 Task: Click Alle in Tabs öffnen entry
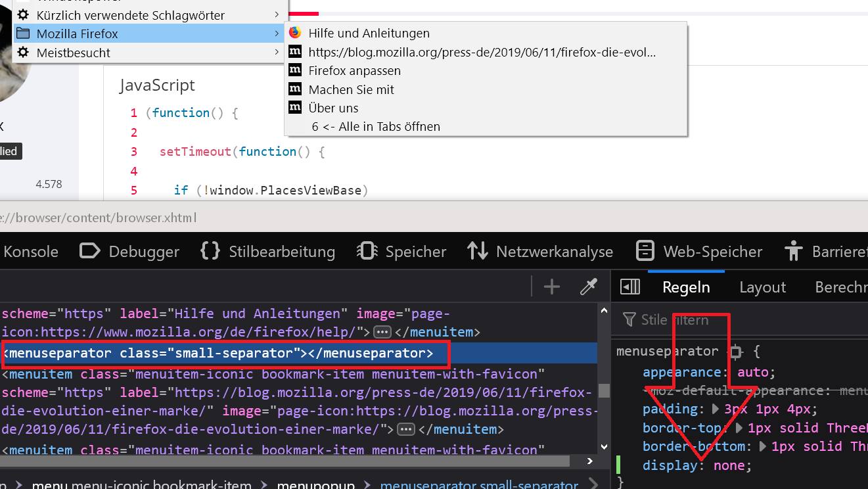point(376,126)
